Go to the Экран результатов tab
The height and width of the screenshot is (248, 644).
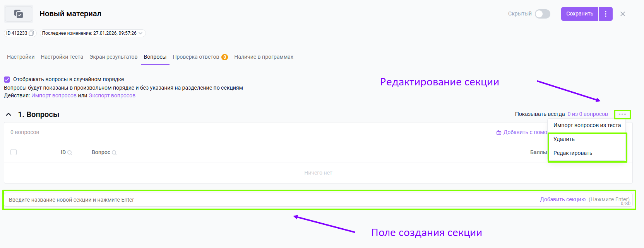[113, 57]
